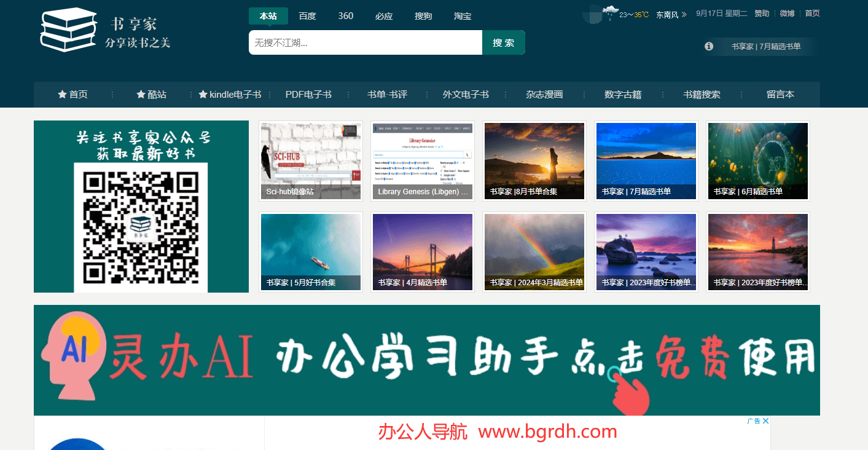Focus the 无搜不江湖 search box
This screenshot has width=868, height=450.
(366, 42)
